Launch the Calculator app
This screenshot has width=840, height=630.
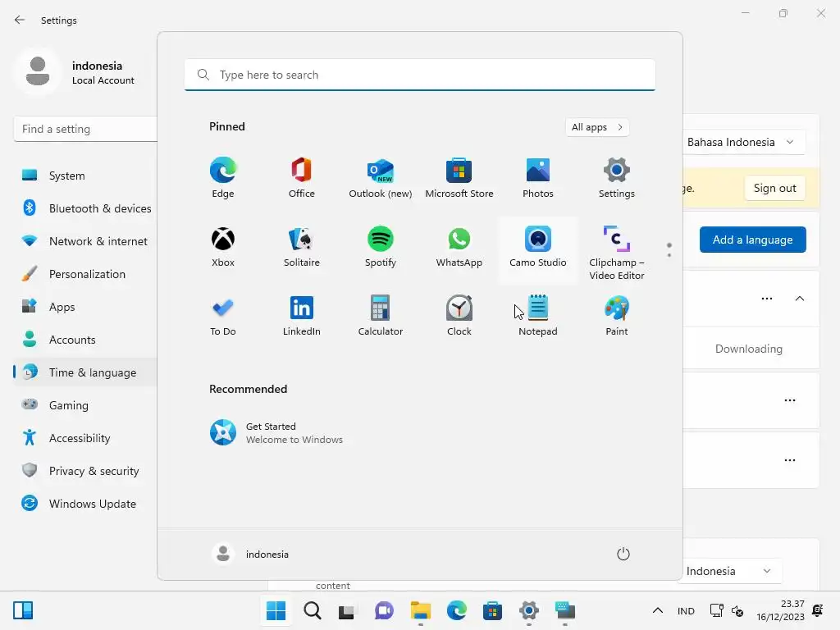pyautogui.click(x=381, y=316)
